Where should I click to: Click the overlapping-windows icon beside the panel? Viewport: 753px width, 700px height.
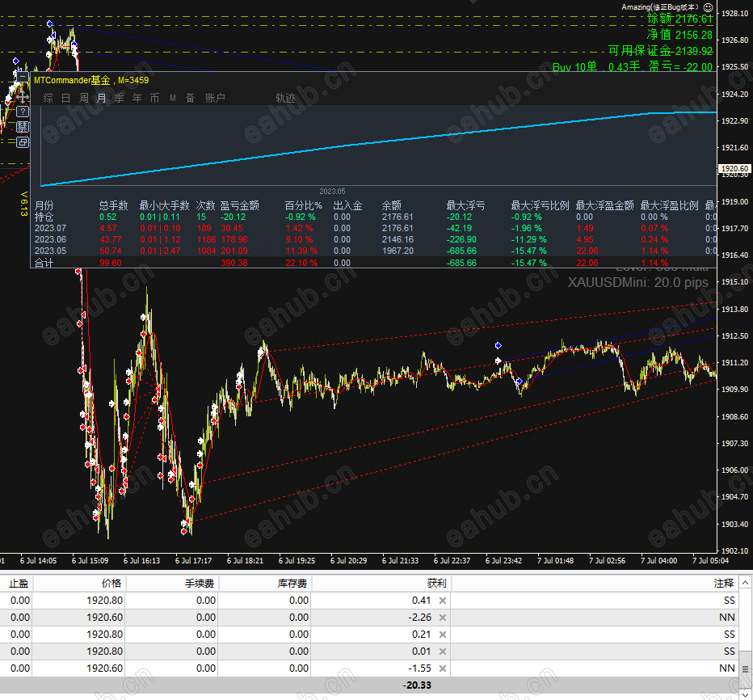coord(23,142)
